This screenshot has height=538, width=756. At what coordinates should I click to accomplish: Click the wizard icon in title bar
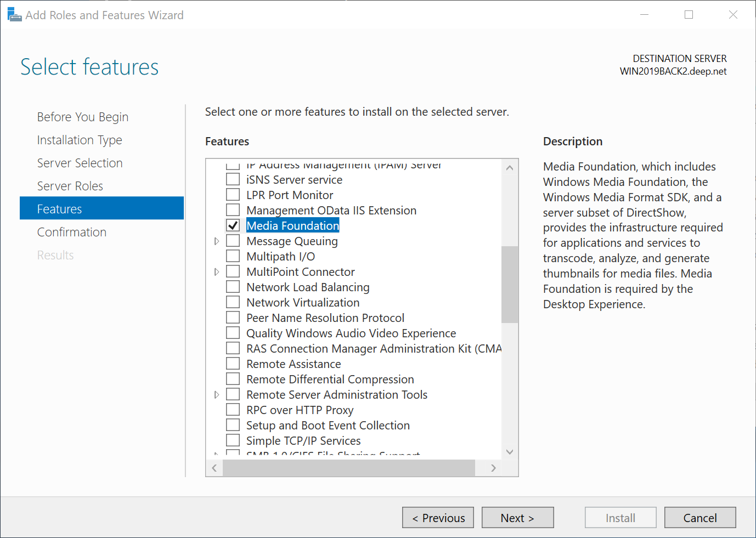(14, 15)
